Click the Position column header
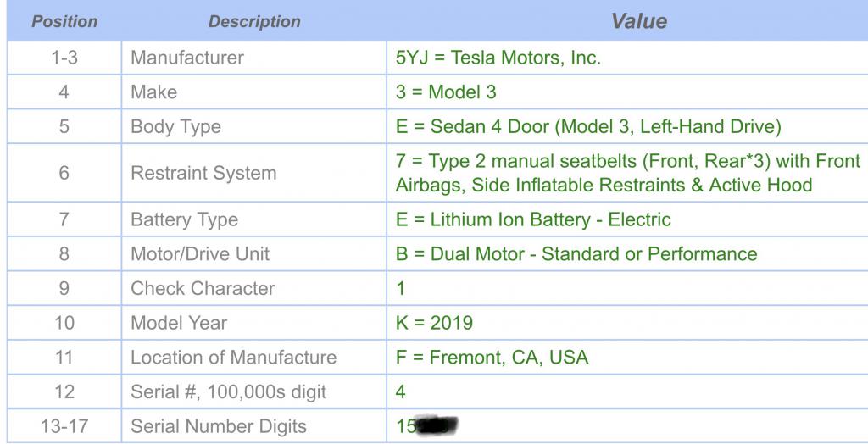Viewport: 868px width, 444px height. point(64,21)
